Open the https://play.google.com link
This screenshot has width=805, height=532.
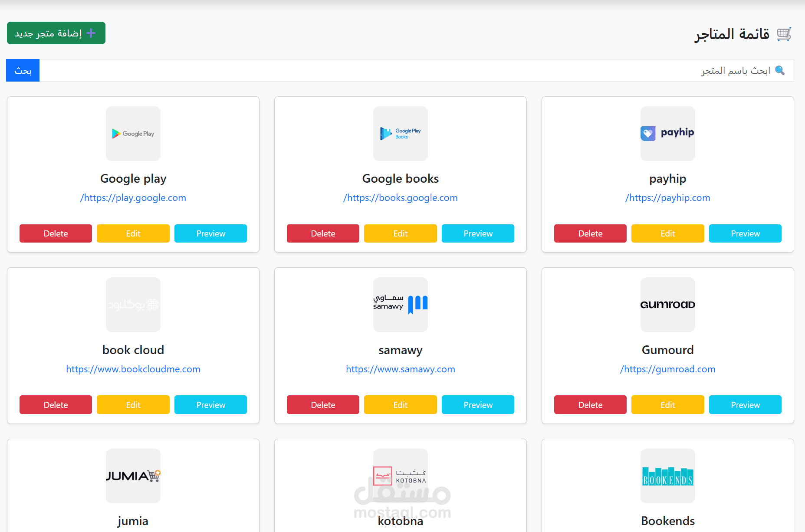coord(133,198)
